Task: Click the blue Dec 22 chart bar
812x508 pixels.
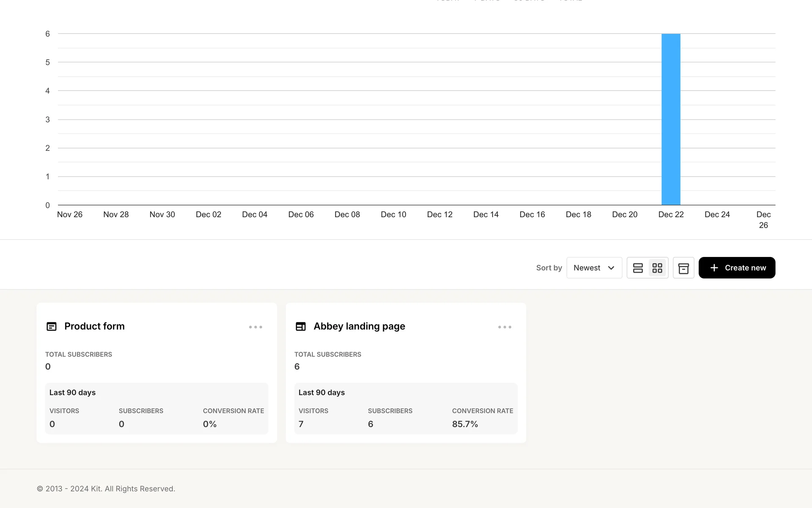Action: (x=671, y=119)
